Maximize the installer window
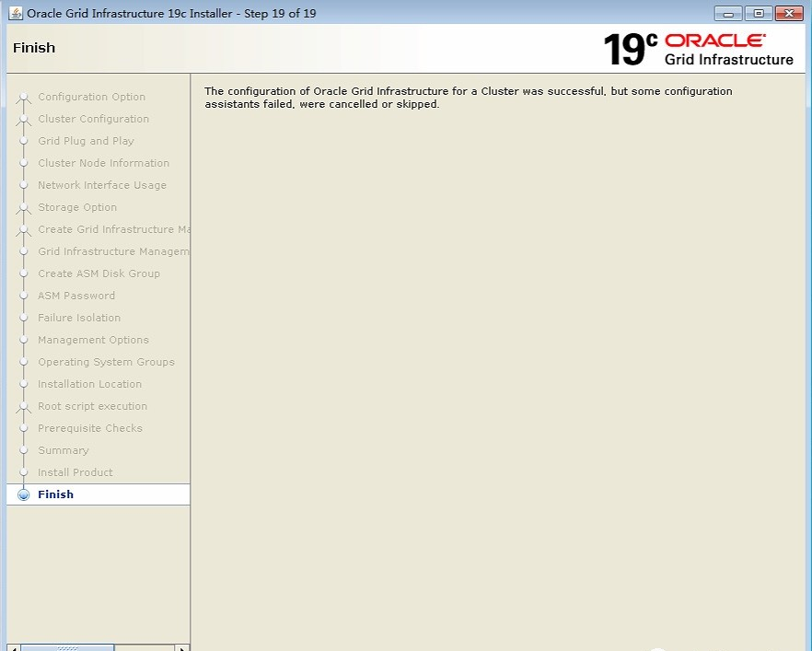Screen dimensions: 812x651 (x=759, y=14)
